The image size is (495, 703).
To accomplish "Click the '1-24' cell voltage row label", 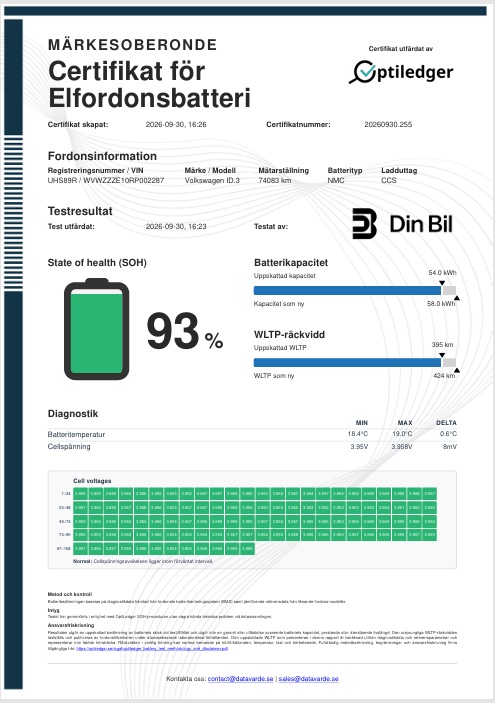I will [x=66, y=494].
